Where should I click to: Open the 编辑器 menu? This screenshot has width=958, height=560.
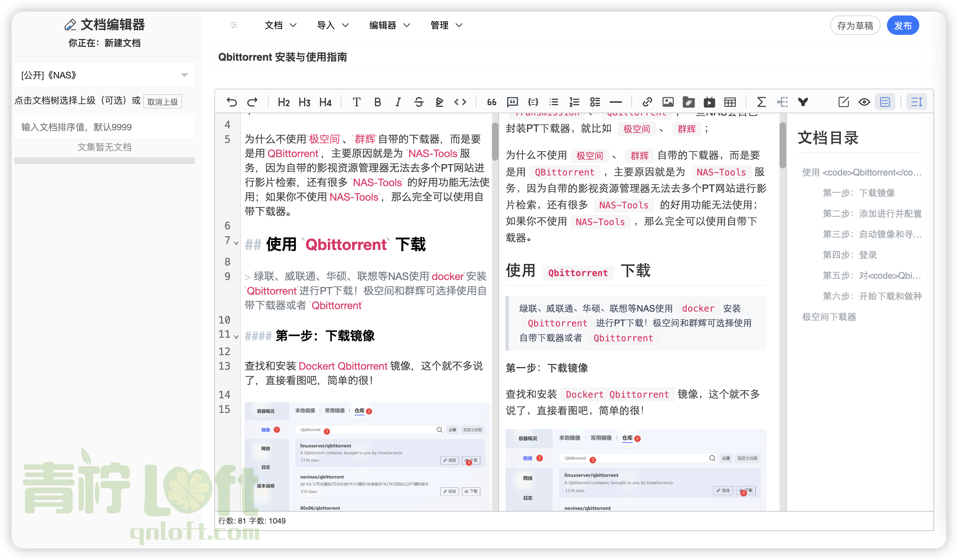(390, 25)
